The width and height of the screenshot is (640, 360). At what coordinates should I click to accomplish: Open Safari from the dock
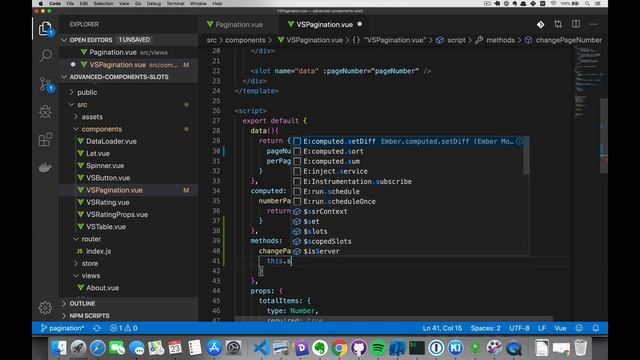coord(98,348)
